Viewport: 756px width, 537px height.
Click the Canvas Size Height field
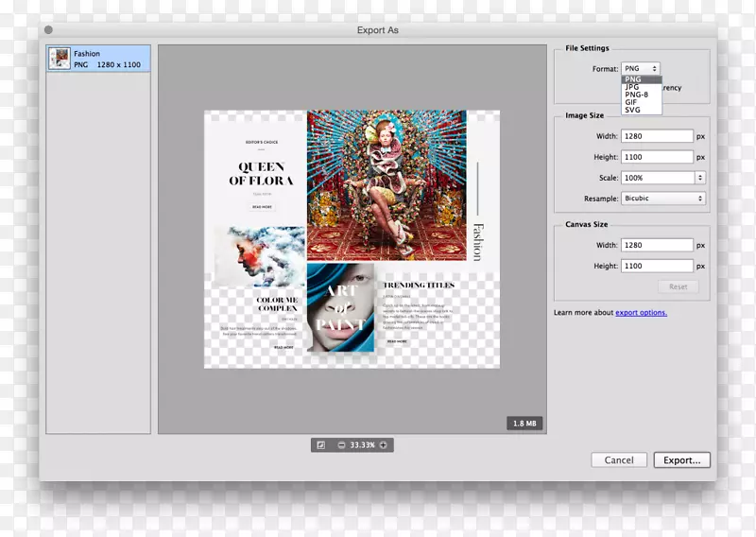[x=657, y=266]
